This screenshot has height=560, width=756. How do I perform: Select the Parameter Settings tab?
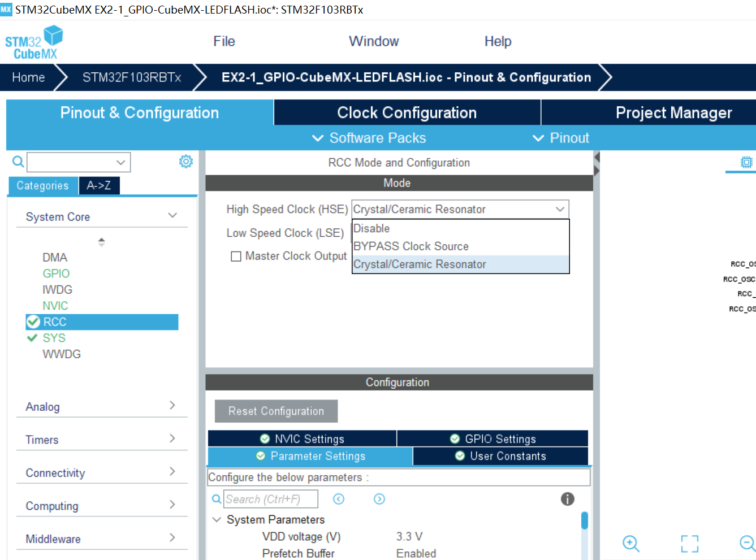click(x=310, y=456)
